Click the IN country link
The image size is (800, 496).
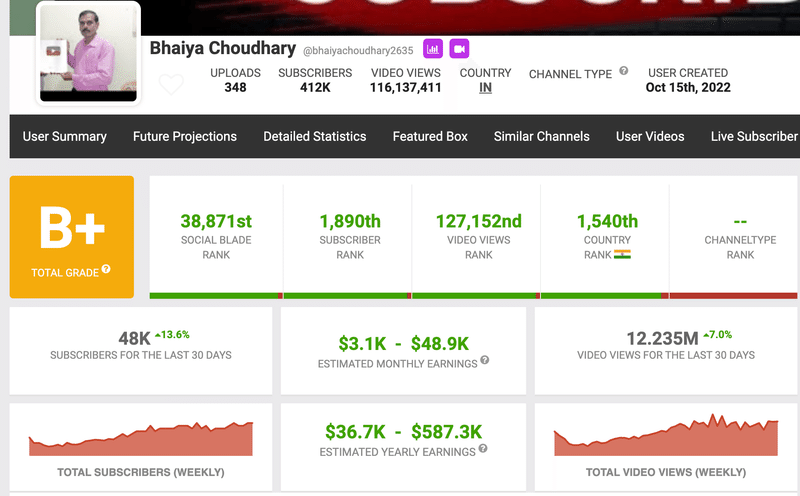click(x=485, y=88)
